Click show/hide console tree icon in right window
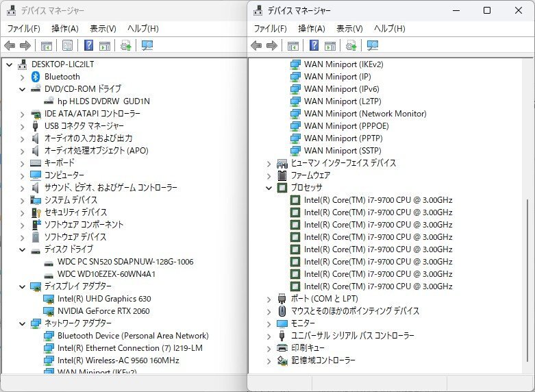The image size is (535, 392). coord(293,45)
